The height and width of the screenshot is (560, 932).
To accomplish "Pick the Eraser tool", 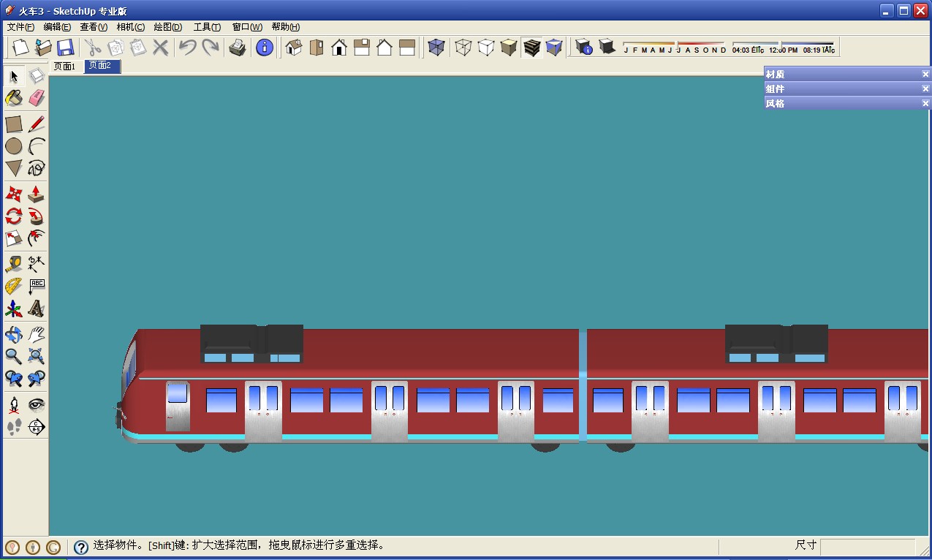I will click(37, 98).
